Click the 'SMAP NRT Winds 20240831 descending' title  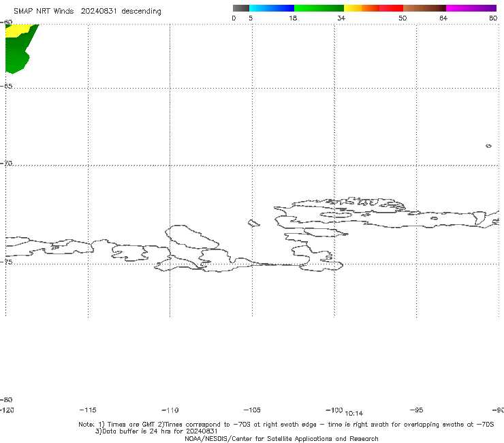(87, 12)
